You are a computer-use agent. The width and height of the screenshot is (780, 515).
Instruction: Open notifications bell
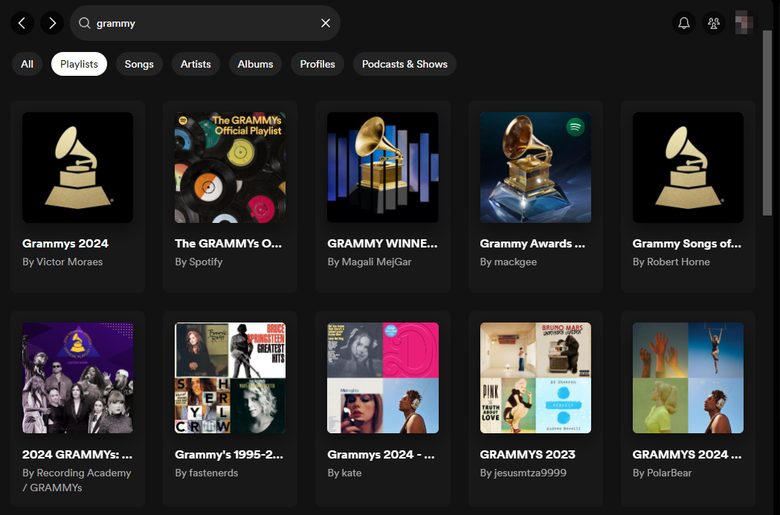(x=684, y=23)
